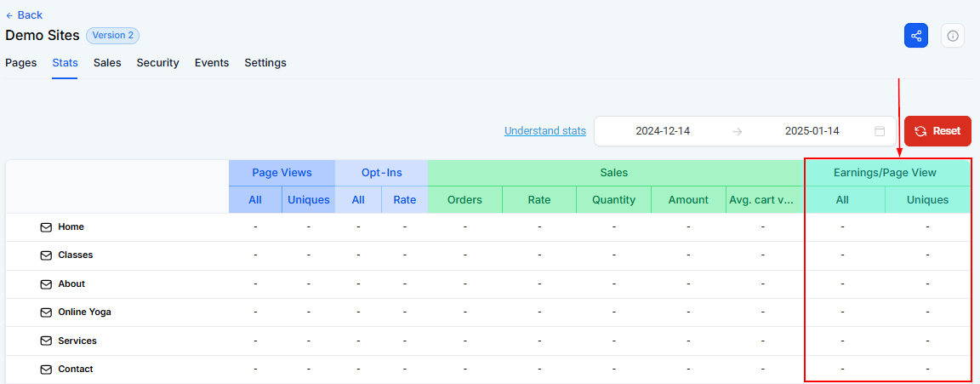
Task: Click the envelope icon beside Services
Action: coord(46,341)
